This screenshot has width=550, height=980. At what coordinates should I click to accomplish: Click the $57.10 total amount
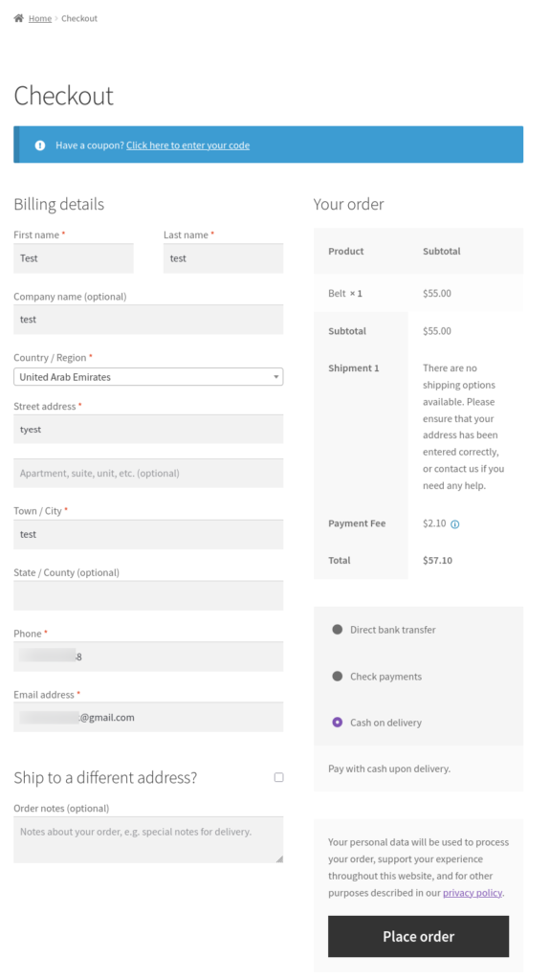pos(437,560)
